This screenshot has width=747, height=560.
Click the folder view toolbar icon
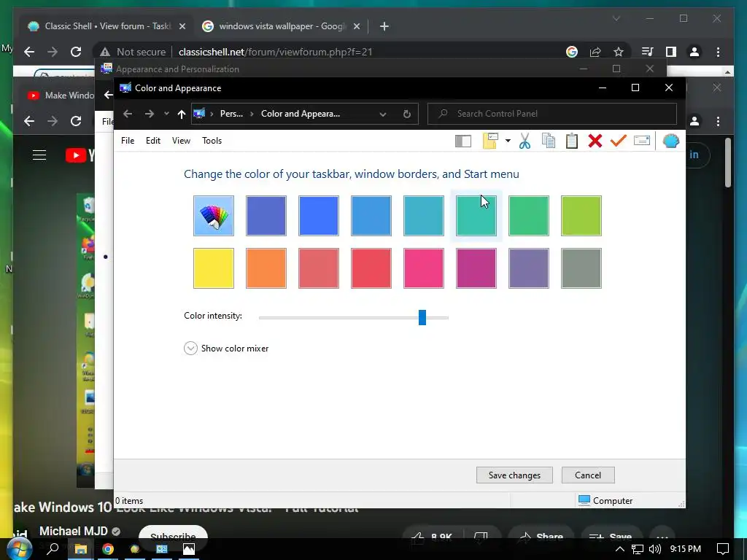point(490,141)
